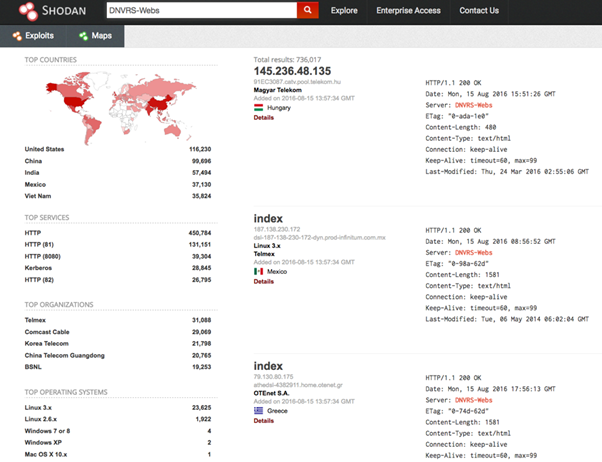The width and height of the screenshot is (602, 462).
Task: Open the SHODAN home title
Action: point(64,11)
